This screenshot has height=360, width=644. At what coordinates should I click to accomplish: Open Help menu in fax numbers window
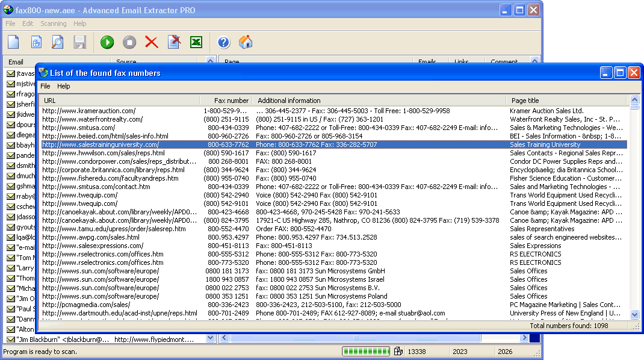63,86
